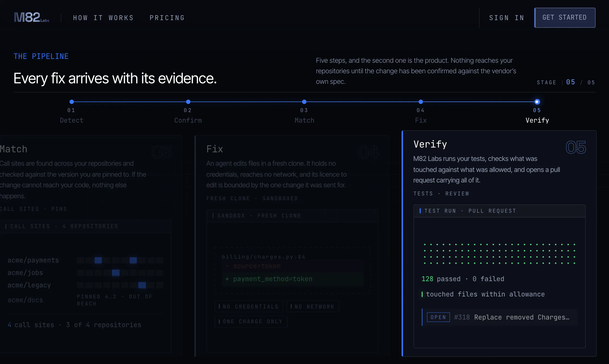
Task: Click THE PIPELINE section label
Action: [41, 57]
